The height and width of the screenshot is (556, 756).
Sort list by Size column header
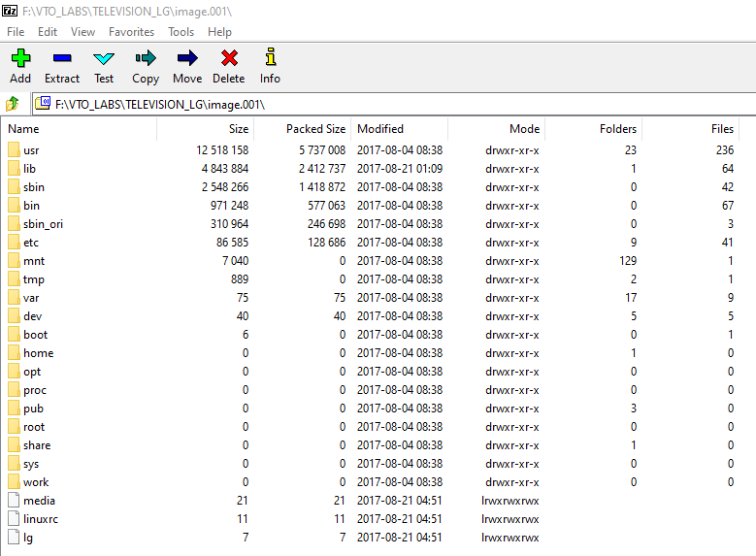coord(238,129)
